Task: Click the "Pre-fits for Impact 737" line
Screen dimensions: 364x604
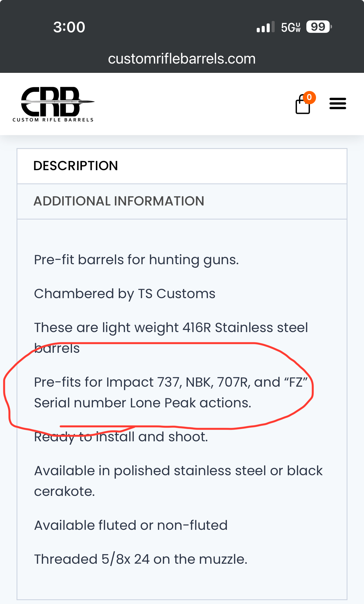Action: (x=171, y=382)
